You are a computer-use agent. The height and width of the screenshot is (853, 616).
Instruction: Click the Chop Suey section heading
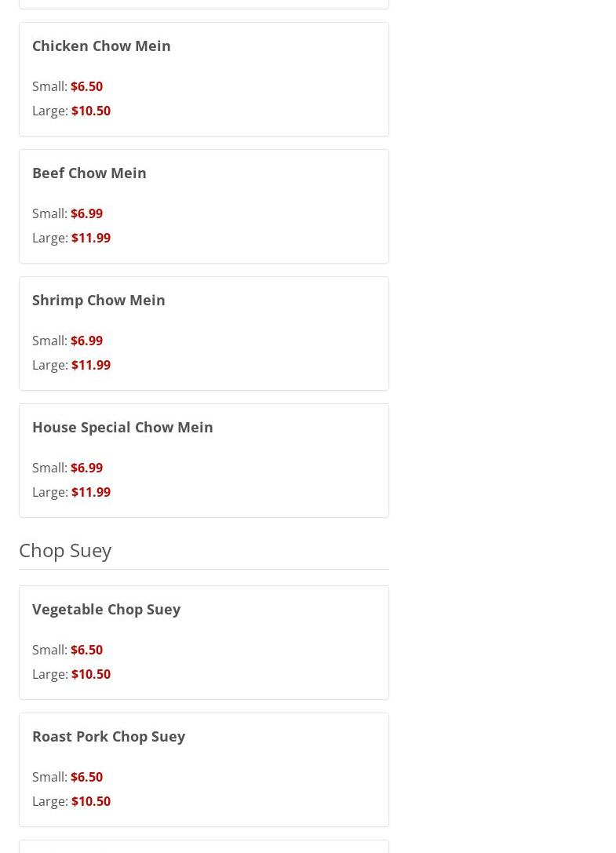coord(65,551)
